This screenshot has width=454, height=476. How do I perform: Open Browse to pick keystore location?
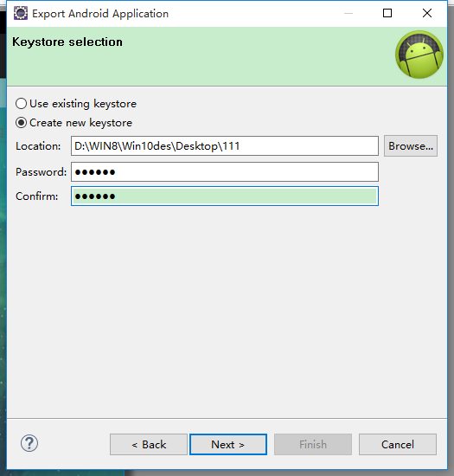411,146
